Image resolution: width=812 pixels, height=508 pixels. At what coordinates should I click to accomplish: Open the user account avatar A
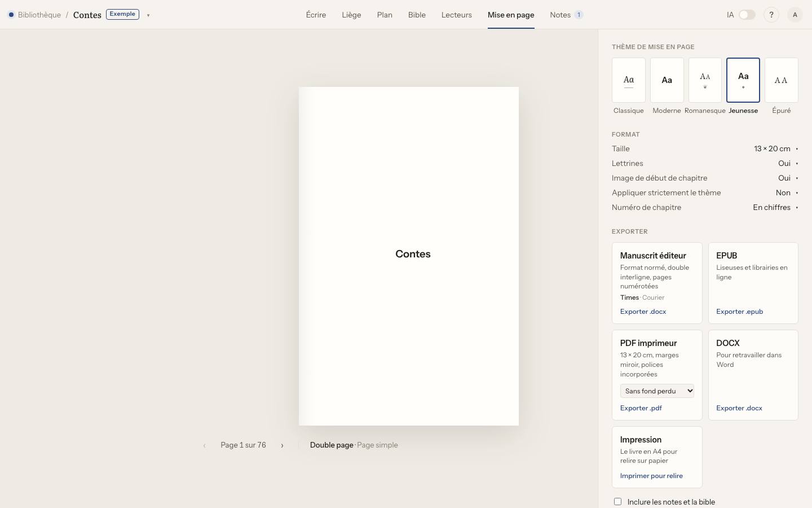click(795, 15)
